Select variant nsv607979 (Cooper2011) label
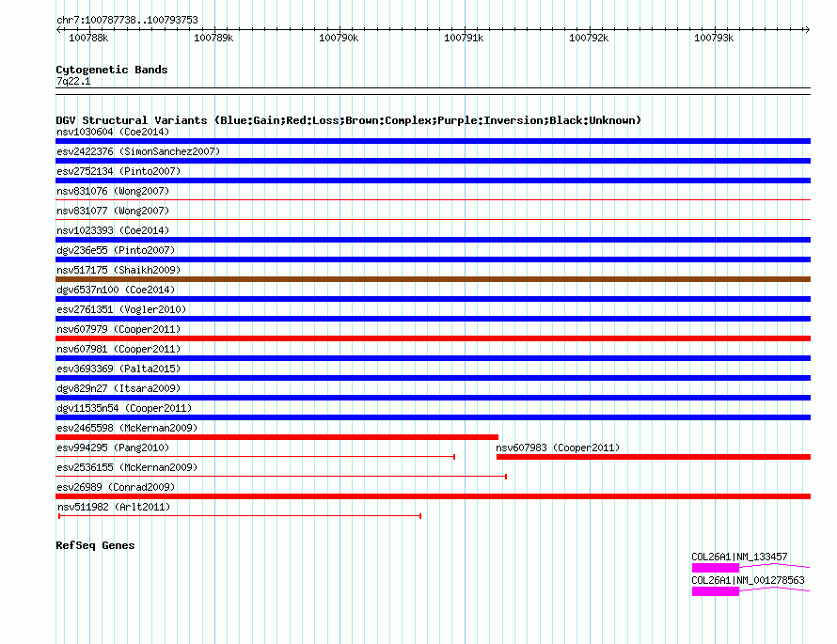This screenshot has height=644, width=837. click(x=118, y=329)
